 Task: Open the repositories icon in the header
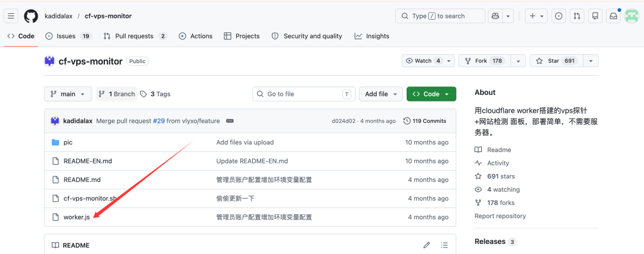coord(595,16)
